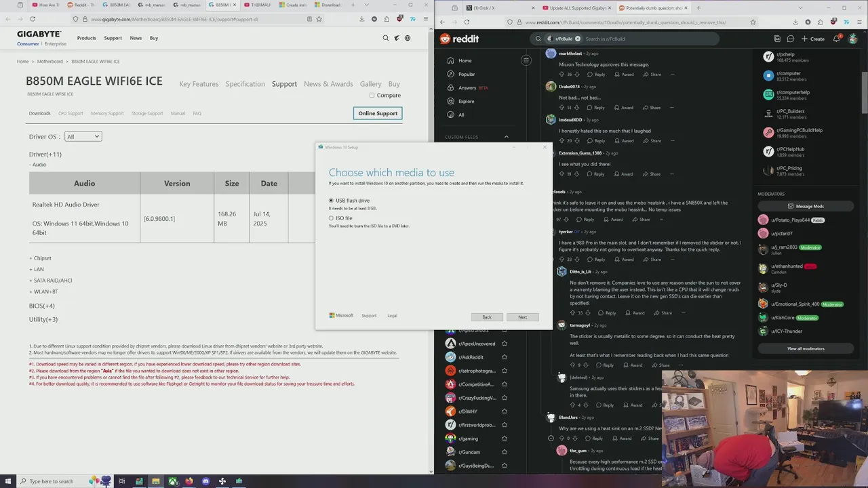Select the ISO file radio option
The image size is (868, 488).
(x=331, y=218)
